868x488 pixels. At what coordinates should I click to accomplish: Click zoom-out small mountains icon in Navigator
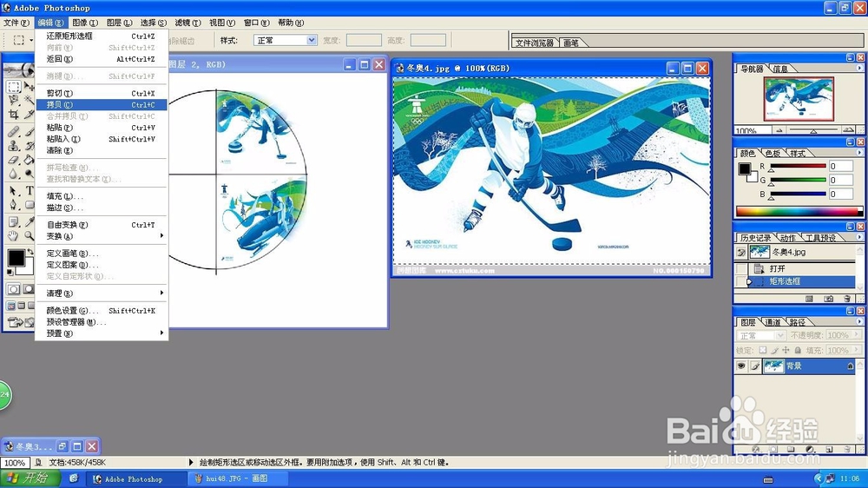point(779,131)
